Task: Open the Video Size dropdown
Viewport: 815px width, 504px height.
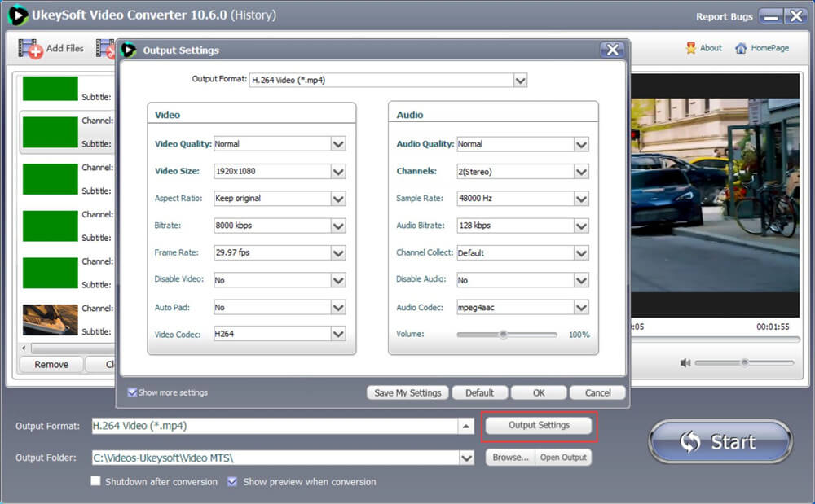Action: [280, 171]
